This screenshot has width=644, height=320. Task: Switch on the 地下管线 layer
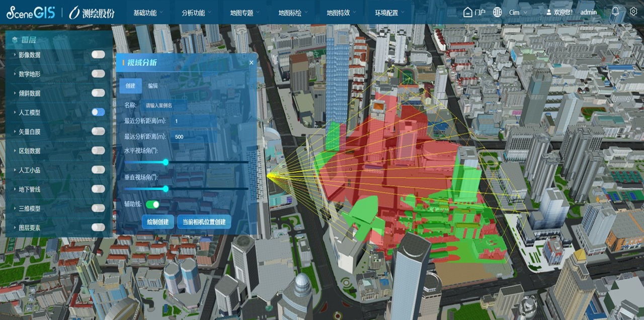[x=98, y=189]
